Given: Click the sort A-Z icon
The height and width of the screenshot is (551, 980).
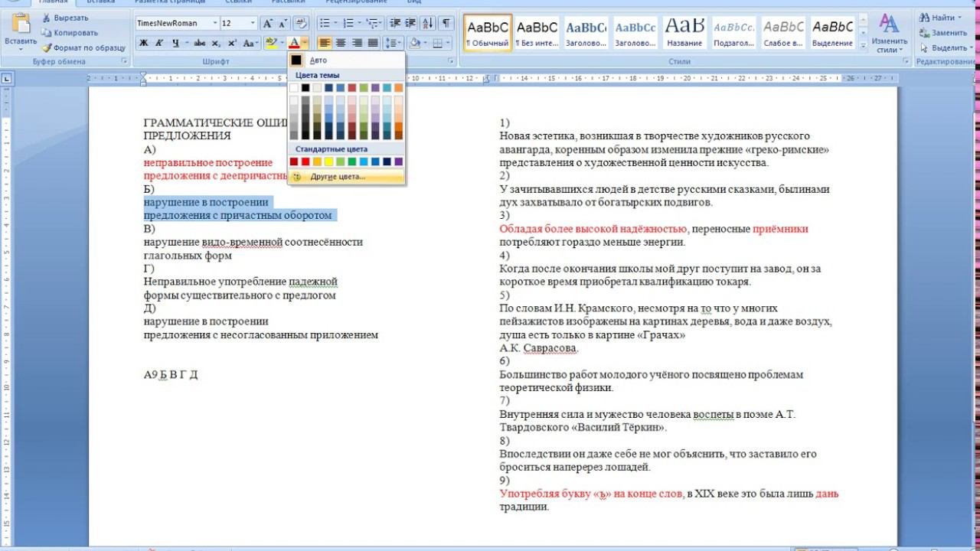Looking at the screenshot, I should (428, 23).
